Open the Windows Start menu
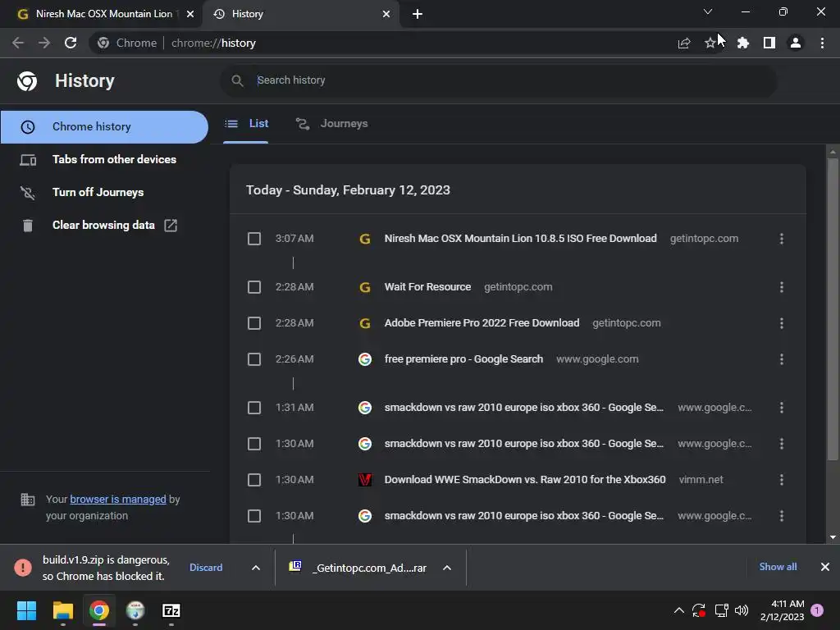The height and width of the screenshot is (630, 840). 26,610
